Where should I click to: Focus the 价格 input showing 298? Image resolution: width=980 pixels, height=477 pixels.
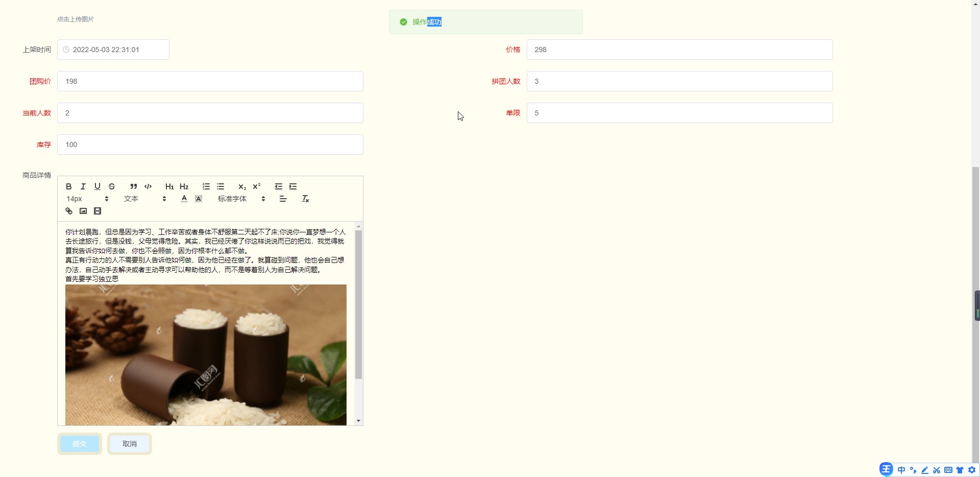[680, 50]
